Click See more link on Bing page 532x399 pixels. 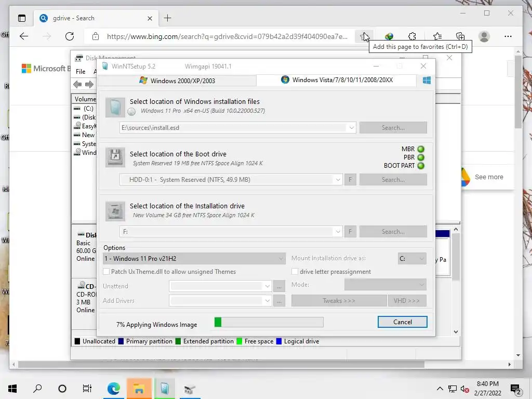489,177
